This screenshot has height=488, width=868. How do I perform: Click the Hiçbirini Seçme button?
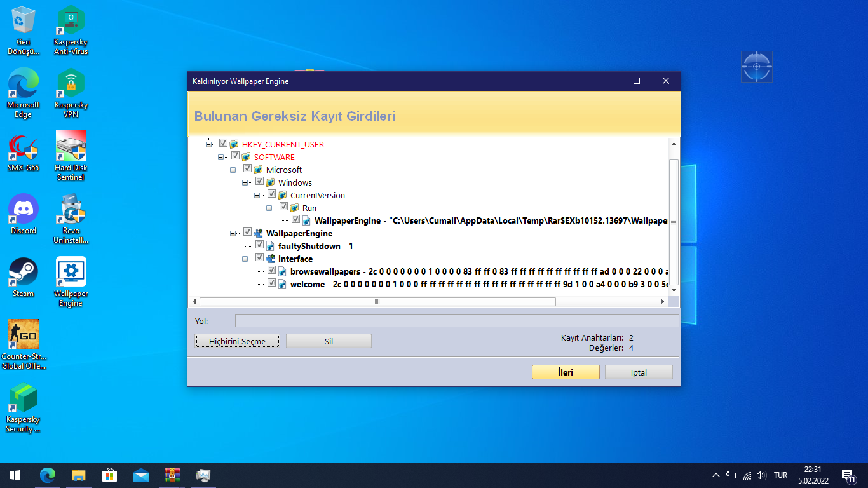point(237,341)
